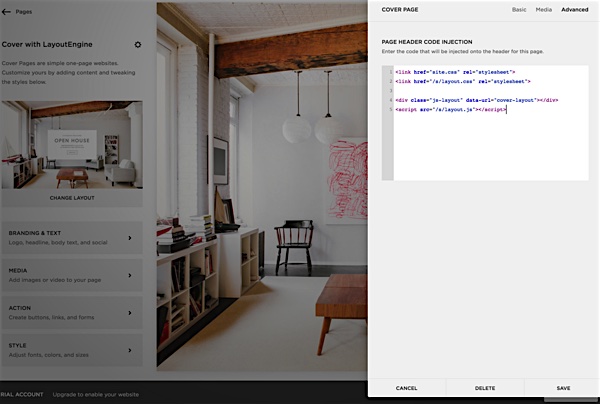
Task: Open cover page settings gear icon
Action: click(138, 45)
